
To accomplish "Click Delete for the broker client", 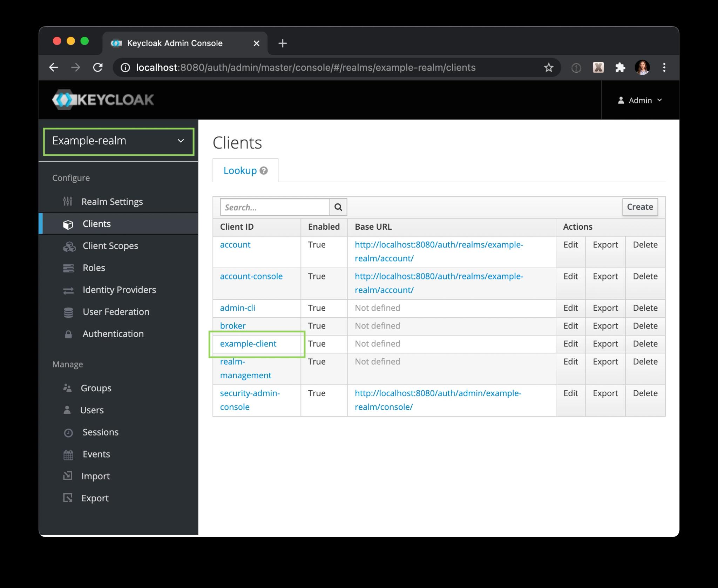I will (645, 326).
